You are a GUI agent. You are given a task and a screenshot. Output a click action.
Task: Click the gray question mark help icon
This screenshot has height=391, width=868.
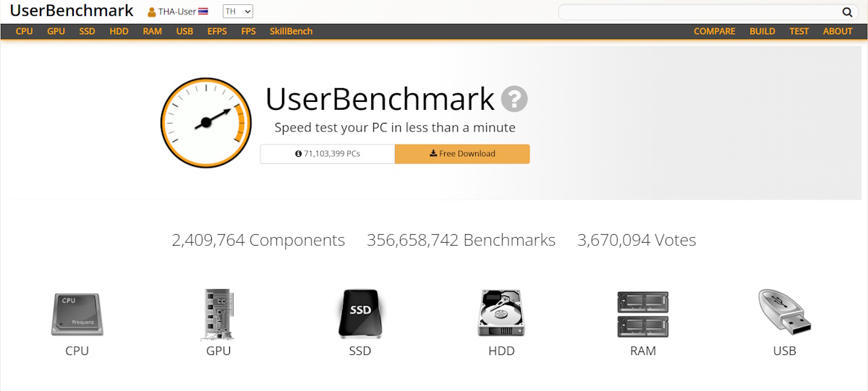click(x=515, y=99)
